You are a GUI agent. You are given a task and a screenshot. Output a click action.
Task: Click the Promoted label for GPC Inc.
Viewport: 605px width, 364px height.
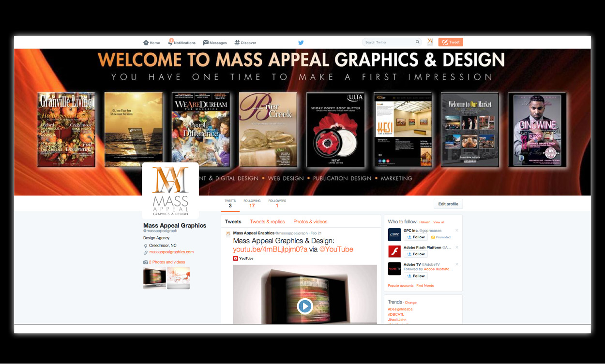(441, 237)
